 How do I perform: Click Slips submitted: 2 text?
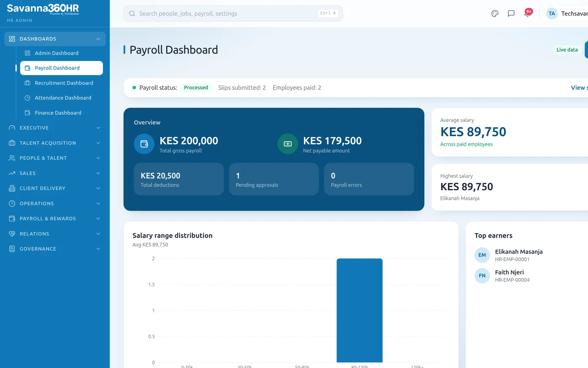(242, 87)
